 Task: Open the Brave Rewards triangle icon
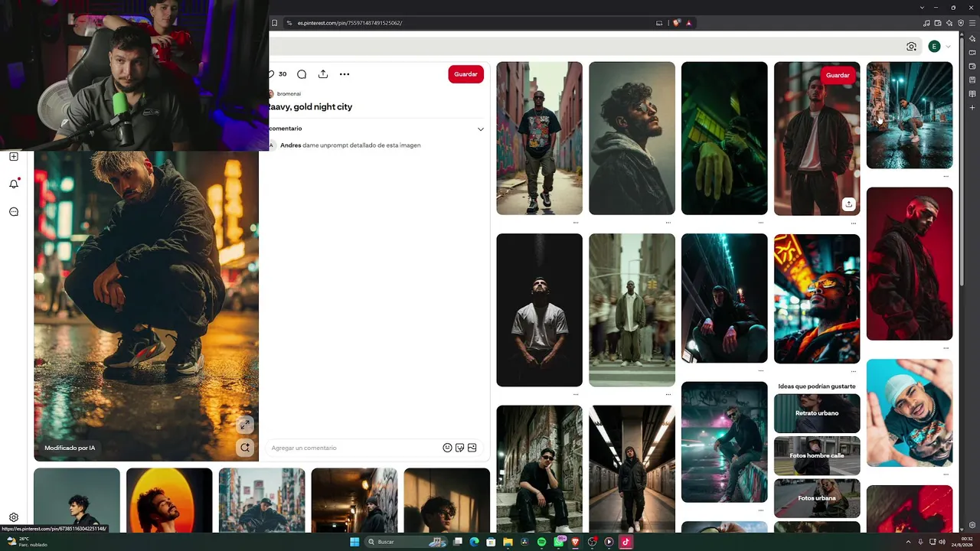tap(689, 23)
